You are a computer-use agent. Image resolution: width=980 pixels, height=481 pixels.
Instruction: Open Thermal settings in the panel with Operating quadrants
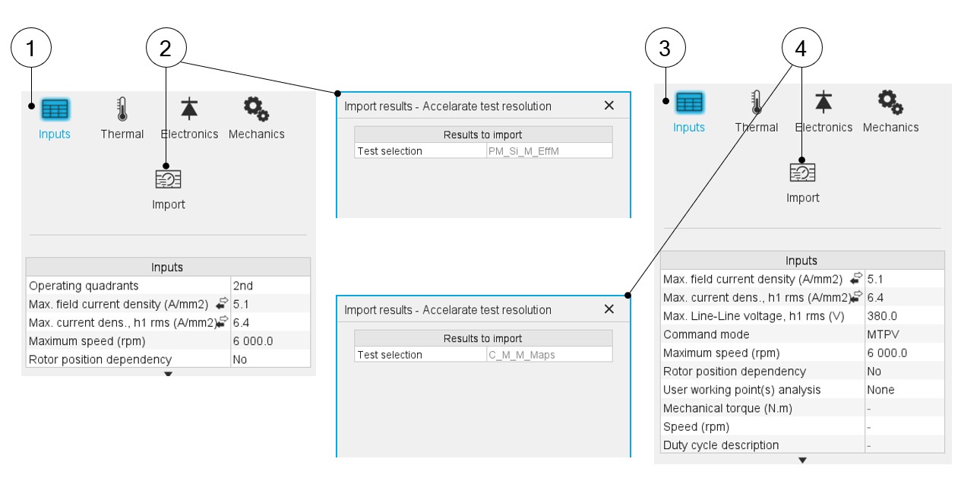[x=122, y=110]
